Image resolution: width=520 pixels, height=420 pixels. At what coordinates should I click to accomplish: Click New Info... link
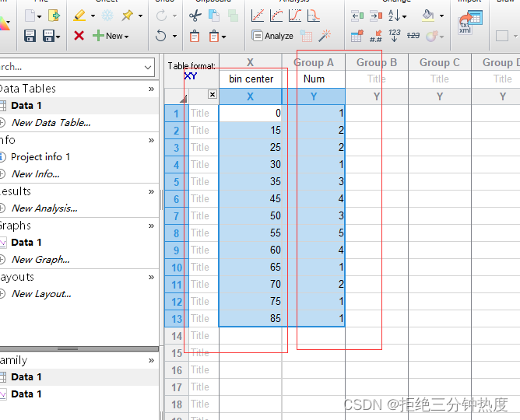coord(36,174)
